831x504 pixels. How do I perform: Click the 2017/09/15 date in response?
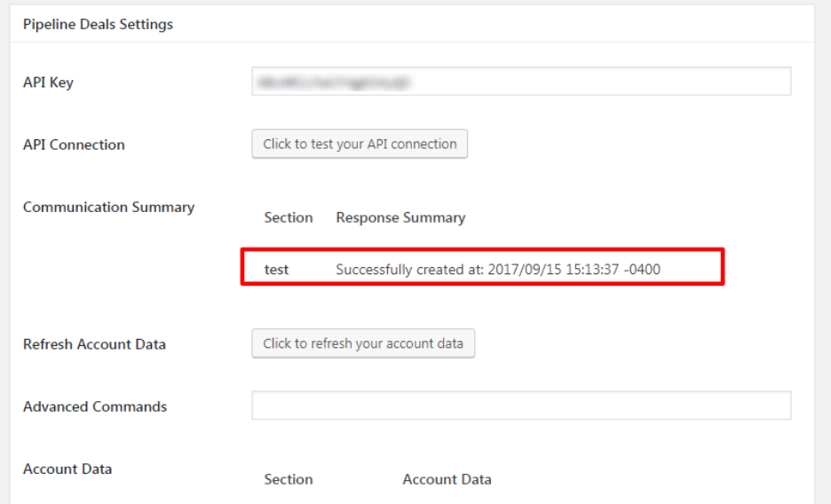(x=523, y=269)
